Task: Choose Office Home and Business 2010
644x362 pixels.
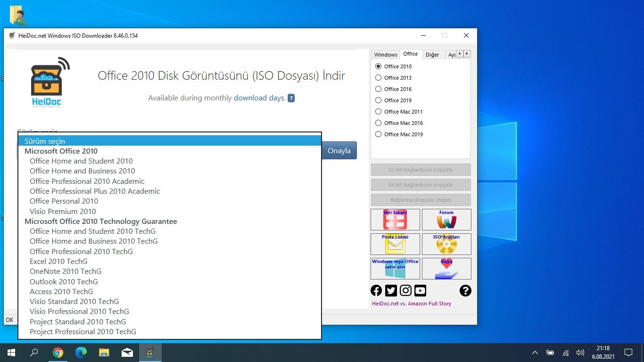Action: (170, 171)
